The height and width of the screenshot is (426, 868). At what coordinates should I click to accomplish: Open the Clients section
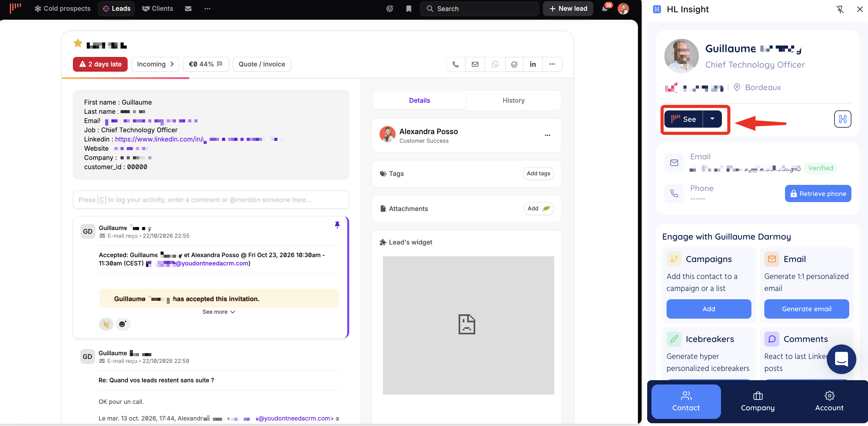point(158,8)
